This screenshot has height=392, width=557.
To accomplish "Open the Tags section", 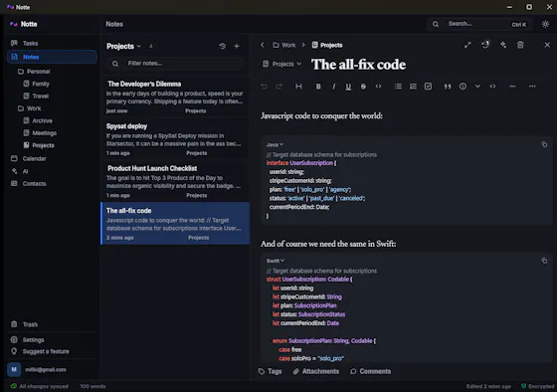I will click(x=270, y=371).
